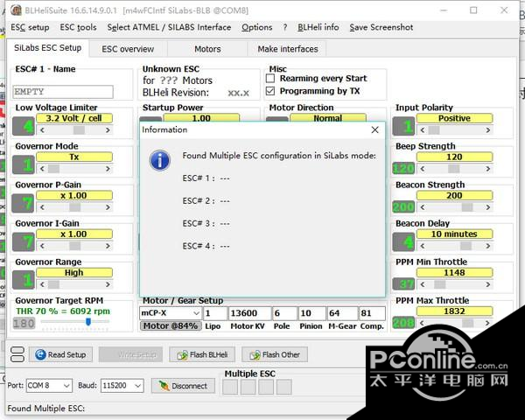Enable Rearming every Start checkbox
The width and height of the screenshot is (525, 420).
(270, 79)
